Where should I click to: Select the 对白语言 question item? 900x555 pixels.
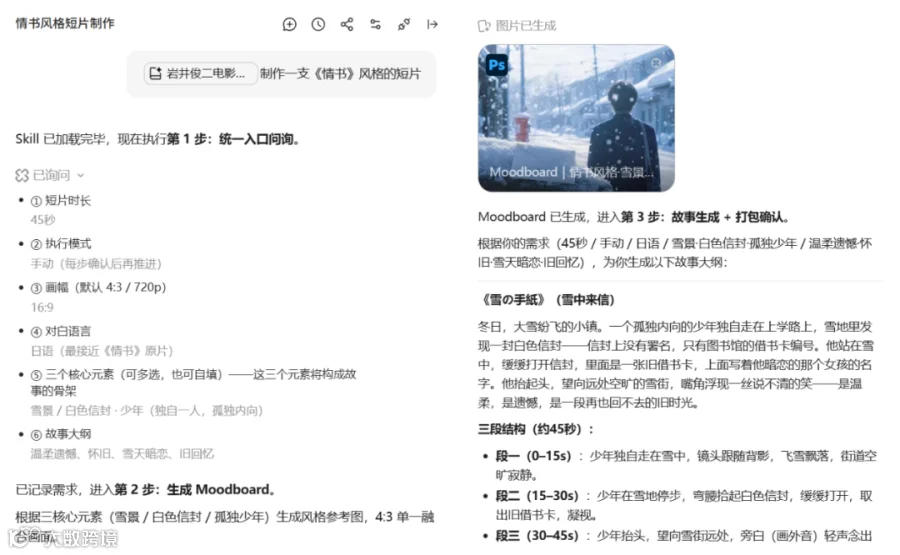point(61,331)
